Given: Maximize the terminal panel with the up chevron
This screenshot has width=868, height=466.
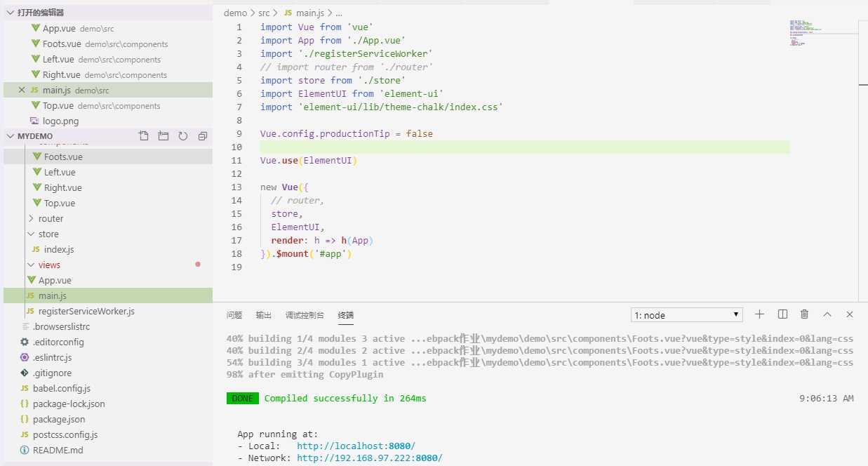Looking at the screenshot, I should coord(827,314).
